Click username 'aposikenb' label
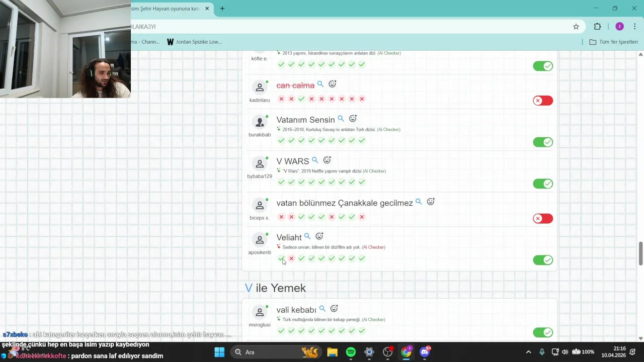The height and width of the screenshot is (362, 644). (x=260, y=252)
